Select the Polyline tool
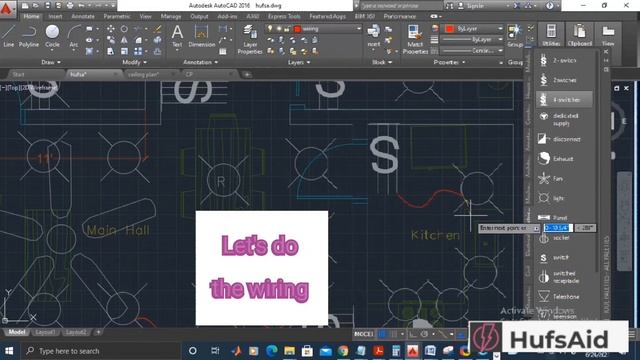The width and height of the screenshot is (640, 360). pos(29,36)
